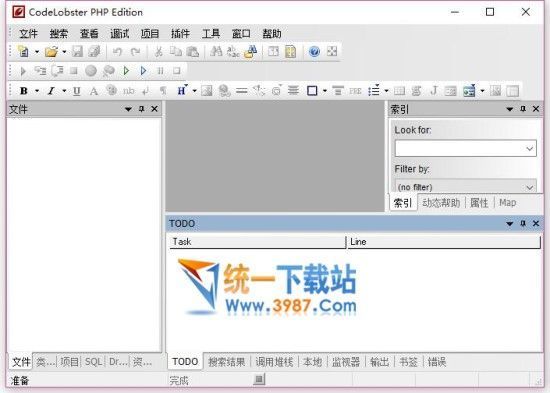Screen dimensions: 550x393
Task: Switch to the 错误 tab
Action: [x=437, y=362]
